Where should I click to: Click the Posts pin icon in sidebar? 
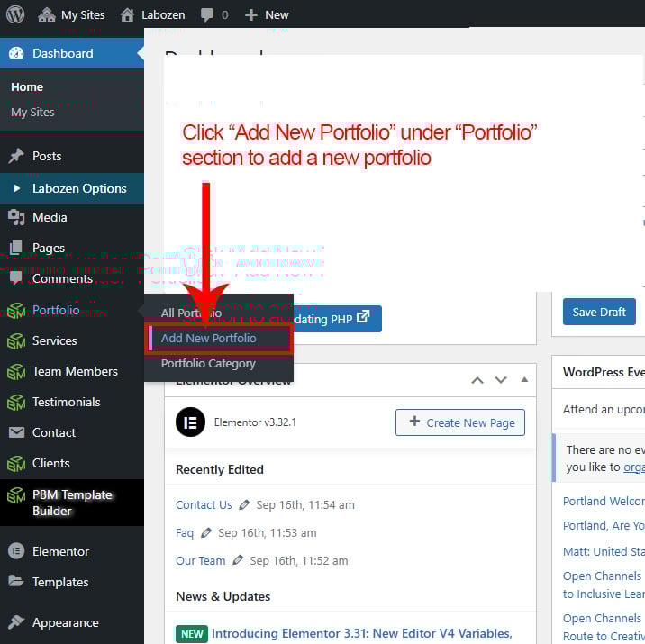click(16, 156)
